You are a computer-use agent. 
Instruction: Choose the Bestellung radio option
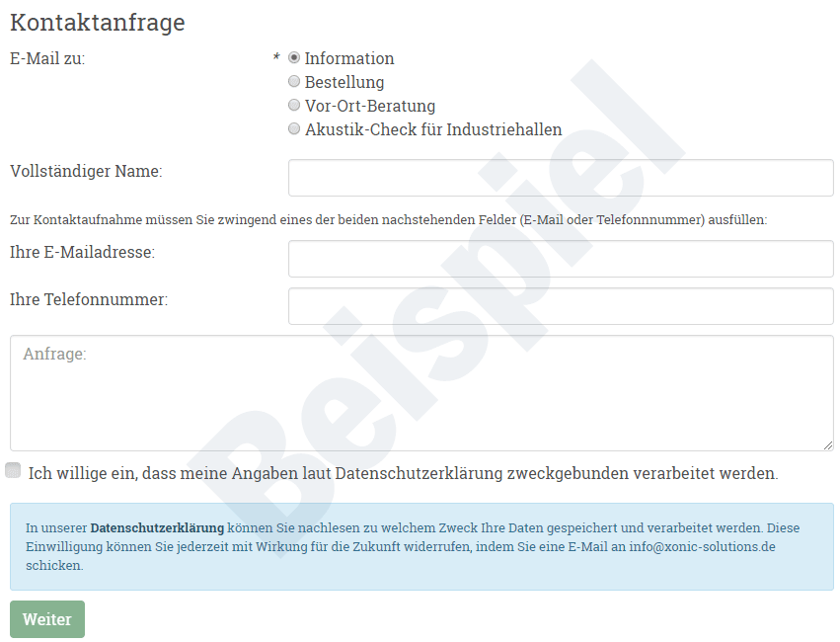[x=293, y=81]
